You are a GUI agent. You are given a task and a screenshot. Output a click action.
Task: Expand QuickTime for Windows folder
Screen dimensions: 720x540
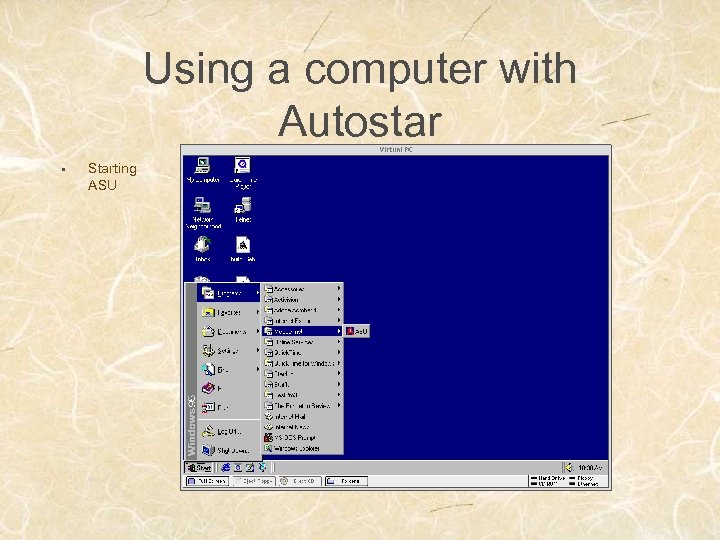(303, 363)
